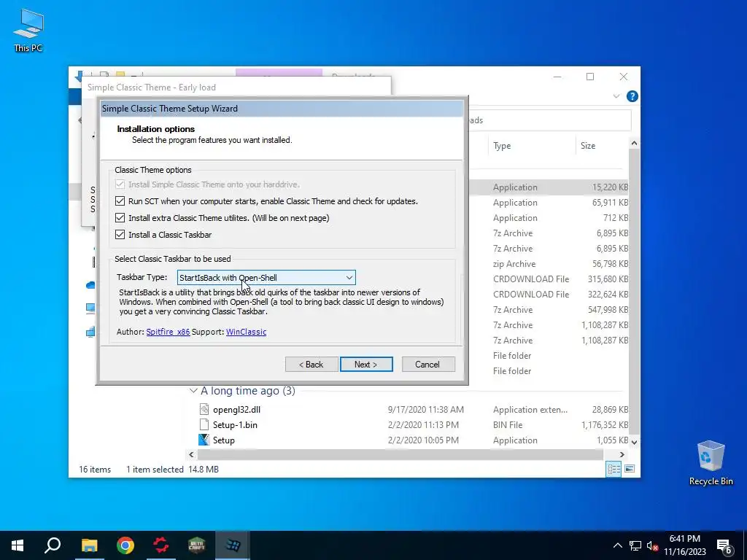Switch Explorer to details view icon
Viewport: 747px width, 560px height.
pyautogui.click(x=614, y=469)
